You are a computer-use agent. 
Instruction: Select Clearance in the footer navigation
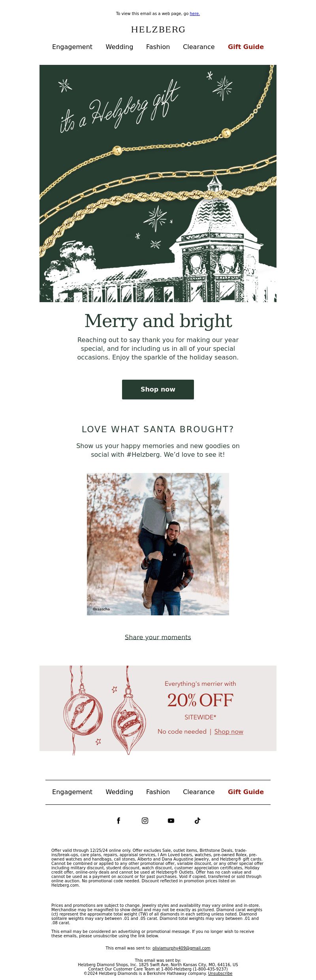[x=199, y=792]
